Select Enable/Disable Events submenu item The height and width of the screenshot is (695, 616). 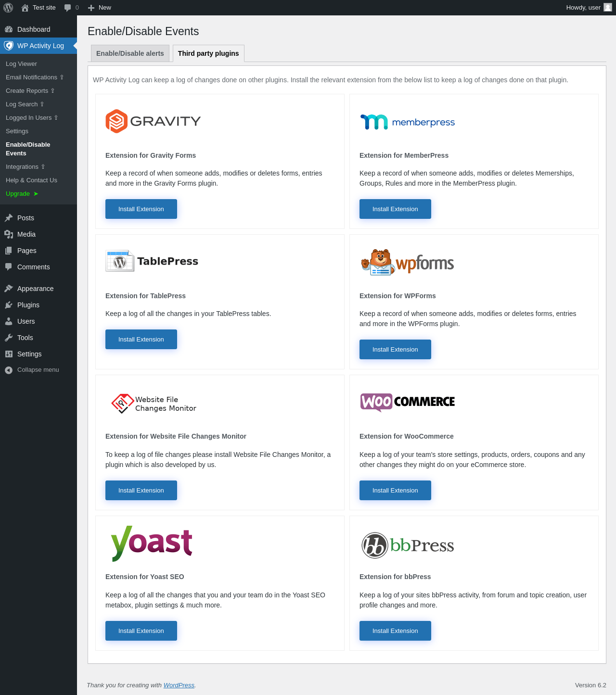click(x=28, y=149)
